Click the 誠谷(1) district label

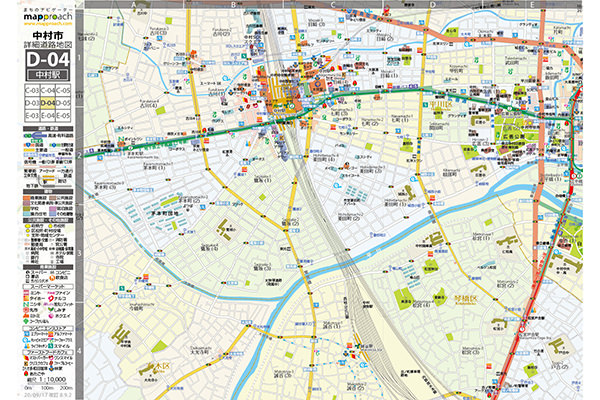click(331, 326)
